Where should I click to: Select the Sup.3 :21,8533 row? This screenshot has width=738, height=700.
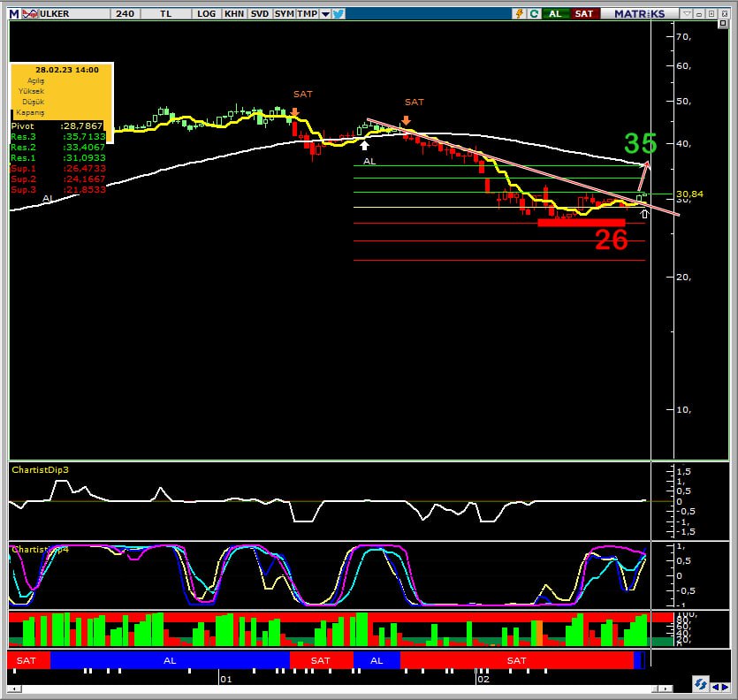point(58,190)
